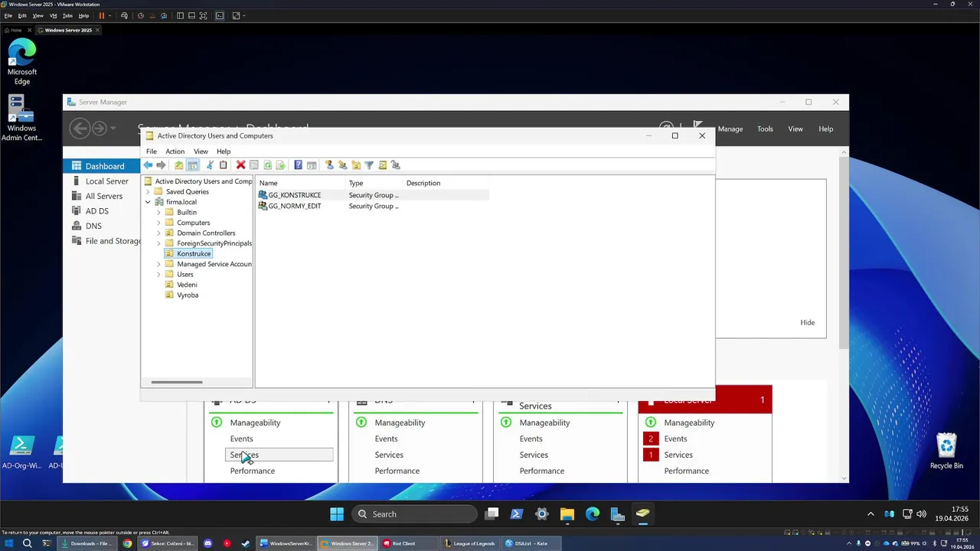Open guest Windows Start button

pos(337,514)
